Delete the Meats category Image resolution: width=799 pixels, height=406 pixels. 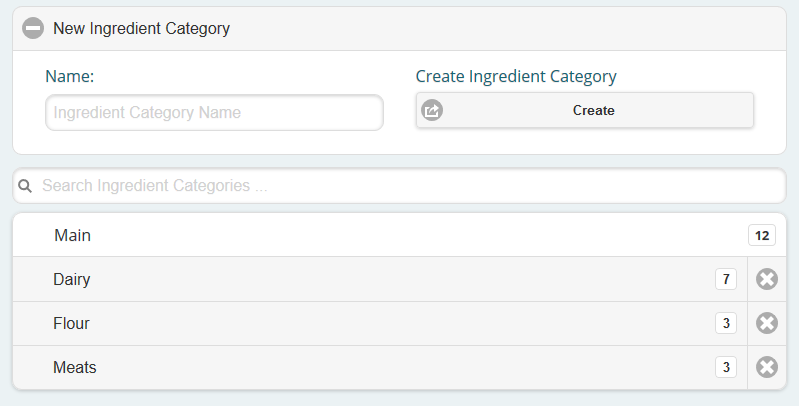click(767, 367)
